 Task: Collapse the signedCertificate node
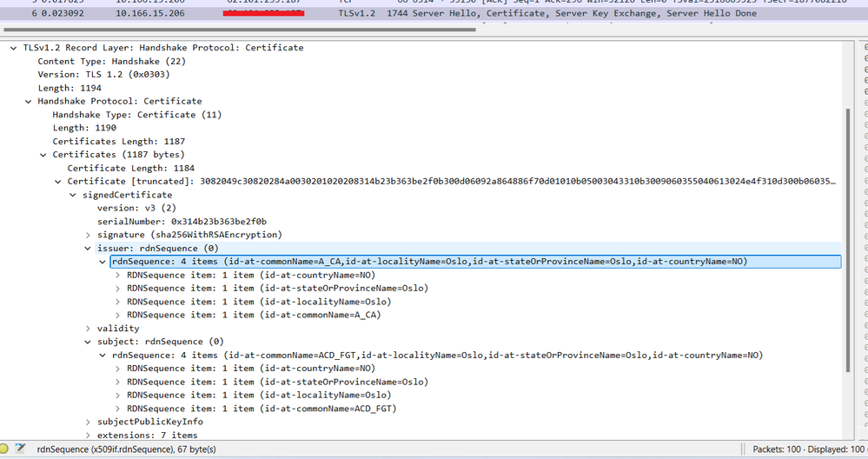tap(73, 195)
